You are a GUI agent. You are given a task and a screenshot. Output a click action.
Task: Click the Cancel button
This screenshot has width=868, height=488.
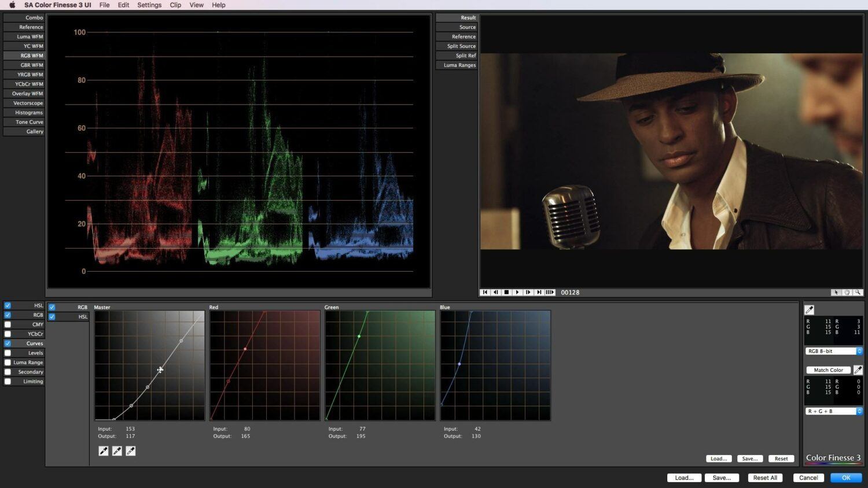tap(808, 478)
